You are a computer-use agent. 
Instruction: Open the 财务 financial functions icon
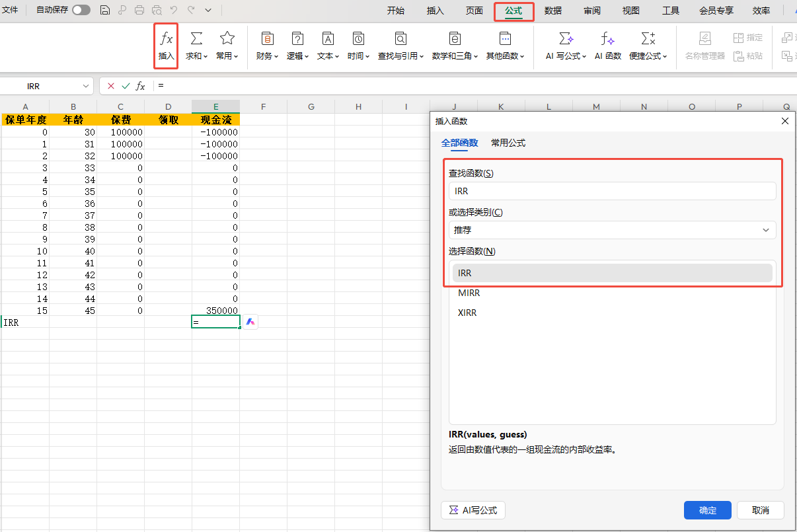pyautogui.click(x=267, y=39)
